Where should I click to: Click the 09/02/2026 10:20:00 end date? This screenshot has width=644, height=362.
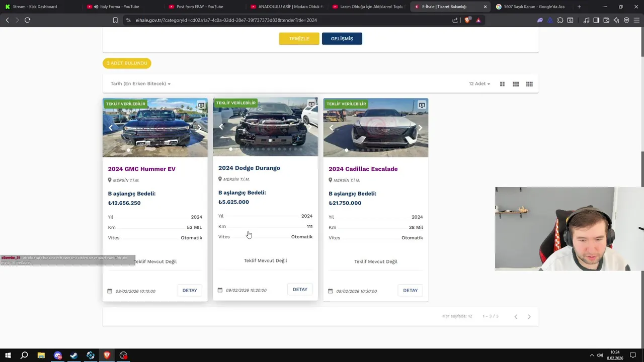coord(246,290)
